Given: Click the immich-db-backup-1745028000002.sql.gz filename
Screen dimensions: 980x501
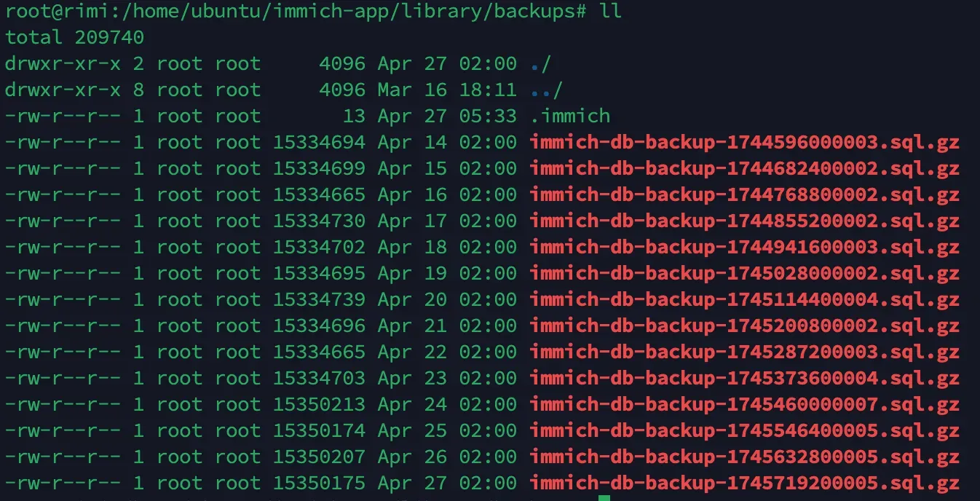Looking at the screenshot, I should (744, 274).
